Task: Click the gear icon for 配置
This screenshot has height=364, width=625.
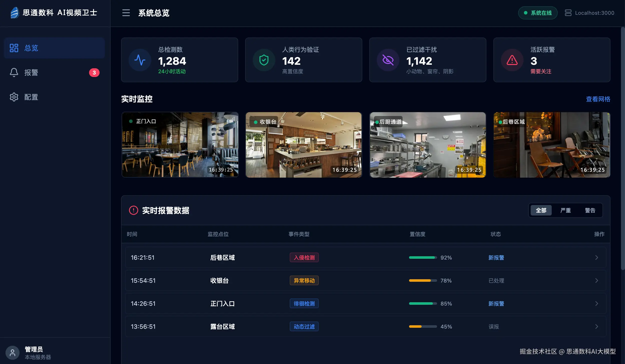Action: (14, 97)
